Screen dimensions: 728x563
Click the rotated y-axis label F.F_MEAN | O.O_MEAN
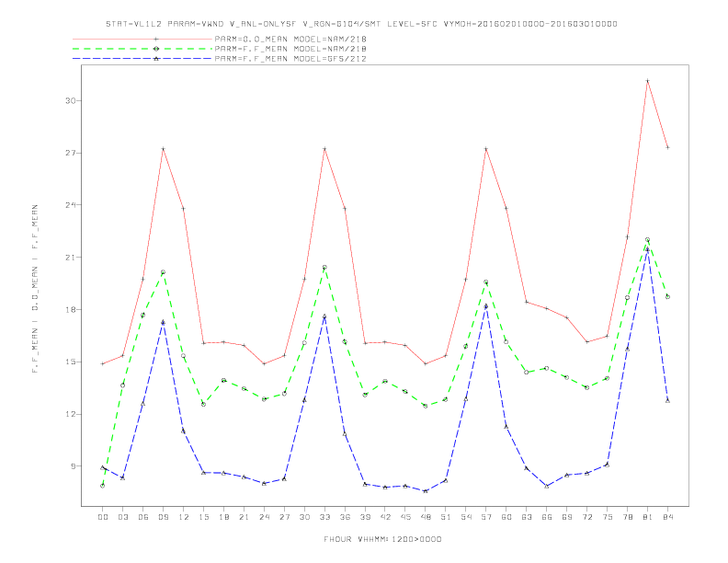35,289
